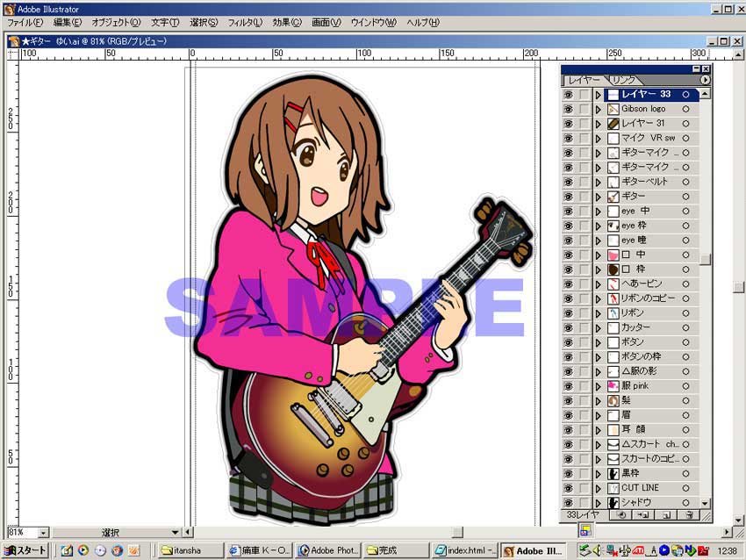
Task: Open the 81% zoom level dropdown arrow
Action: click(x=43, y=533)
